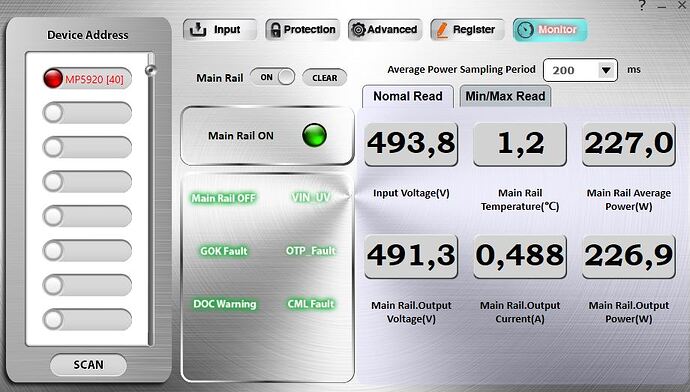Click the VIN_UV status label
Screen dimensions: 690x392
[311, 198]
